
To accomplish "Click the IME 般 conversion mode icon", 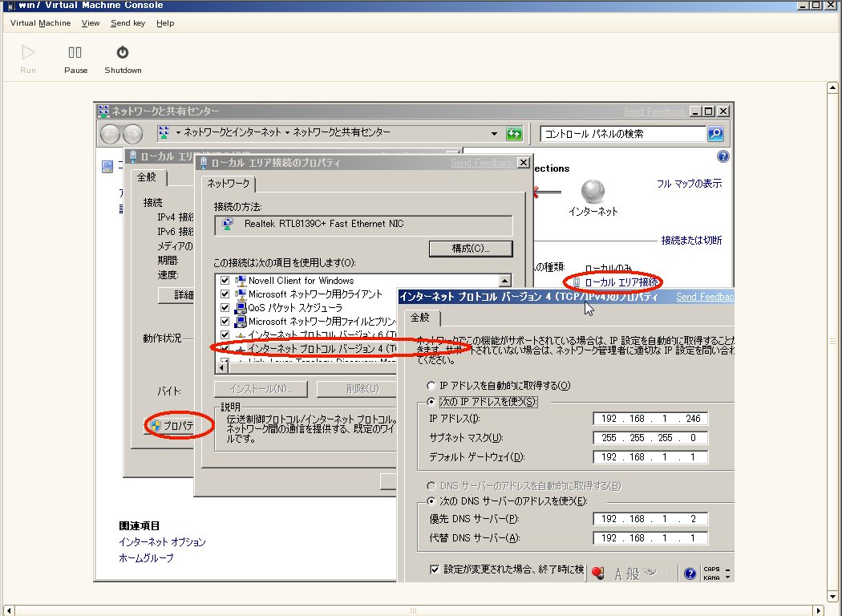I will [634, 574].
